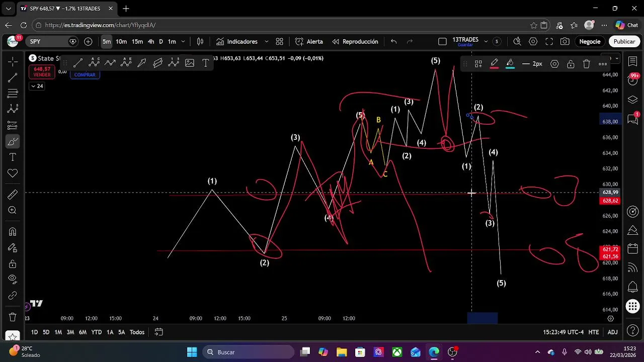Select the parallel channel favorite tool

(158, 63)
